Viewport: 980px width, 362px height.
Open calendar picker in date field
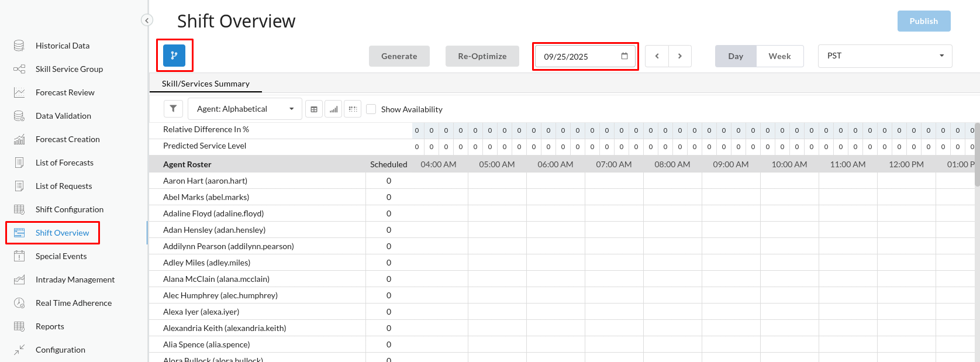click(x=624, y=56)
